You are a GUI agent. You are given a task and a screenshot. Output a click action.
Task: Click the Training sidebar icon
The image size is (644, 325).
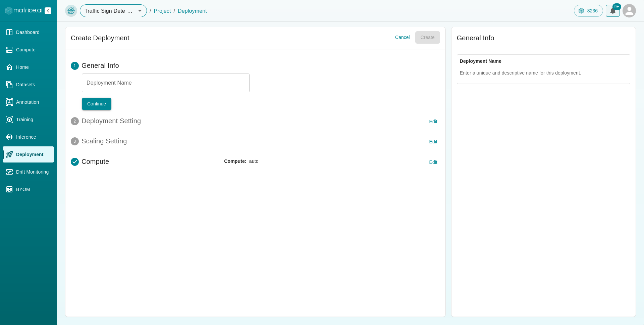(x=9, y=120)
